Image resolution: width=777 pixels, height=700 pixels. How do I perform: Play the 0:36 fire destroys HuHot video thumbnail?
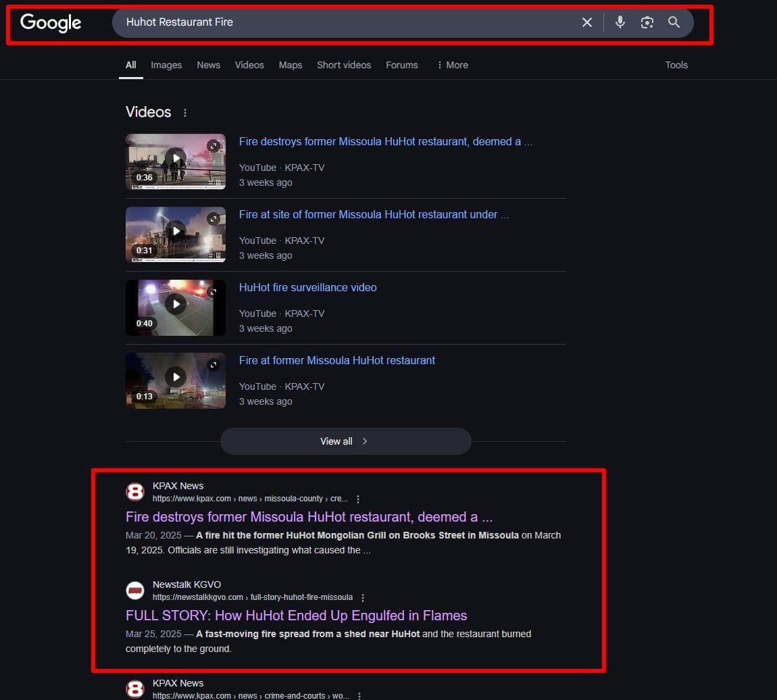tap(176, 161)
